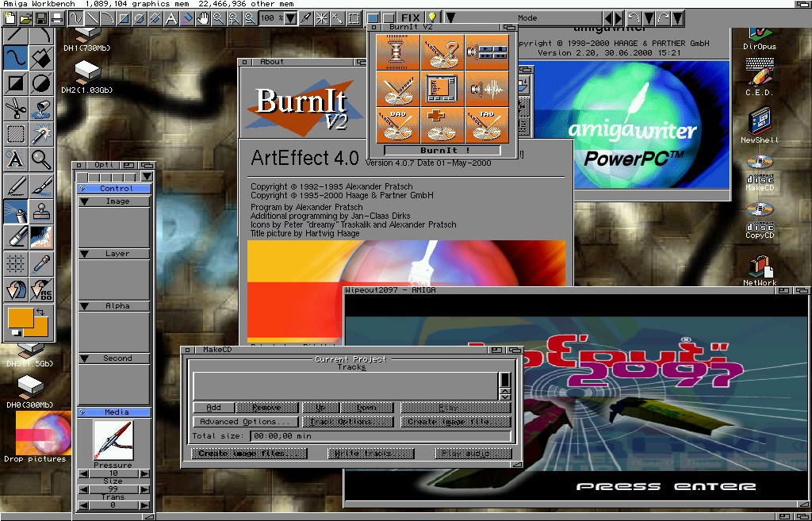Open the undo history dropdown arrow
The height and width of the screenshot is (521, 812).
tap(649, 19)
